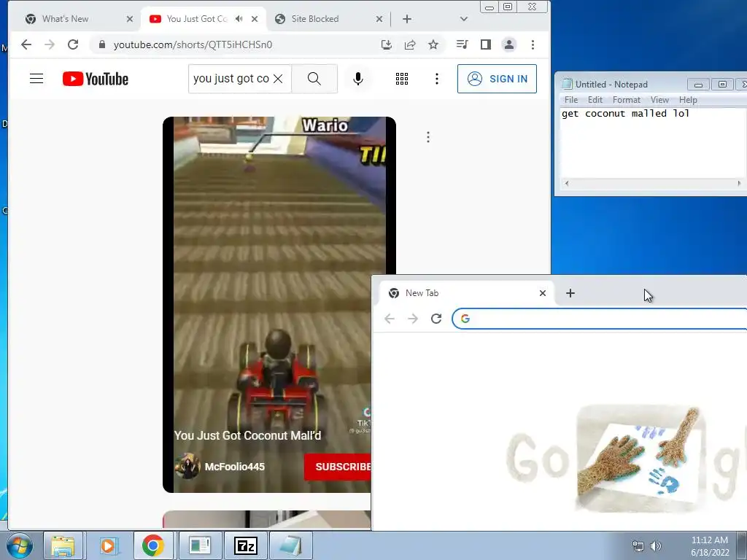This screenshot has height=560, width=747.
Task: Open YouTube apps grid
Action: 402,79
